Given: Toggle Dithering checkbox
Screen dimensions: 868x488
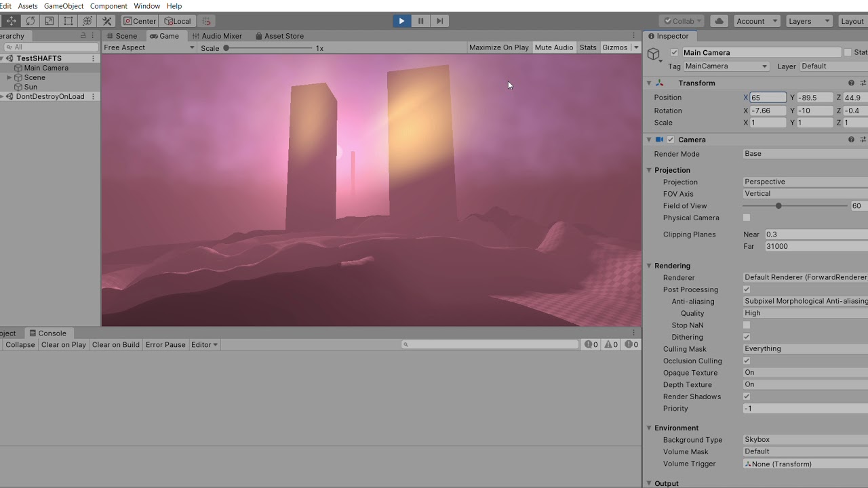Looking at the screenshot, I should tap(747, 337).
